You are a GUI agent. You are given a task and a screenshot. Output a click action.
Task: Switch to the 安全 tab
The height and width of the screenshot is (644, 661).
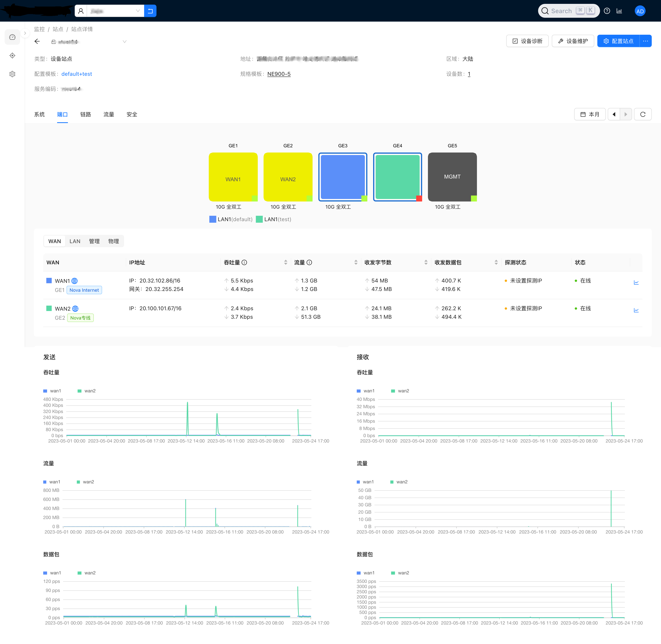(132, 114)
